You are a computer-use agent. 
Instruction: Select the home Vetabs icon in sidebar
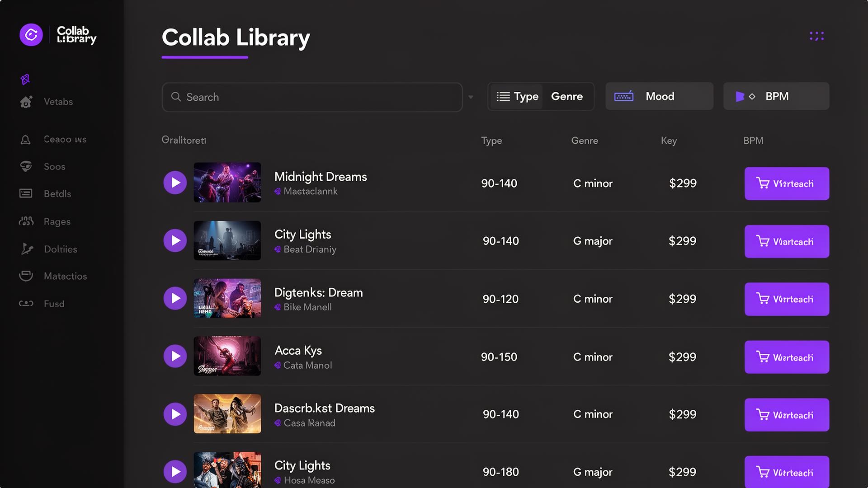click(x=26, y=102)
